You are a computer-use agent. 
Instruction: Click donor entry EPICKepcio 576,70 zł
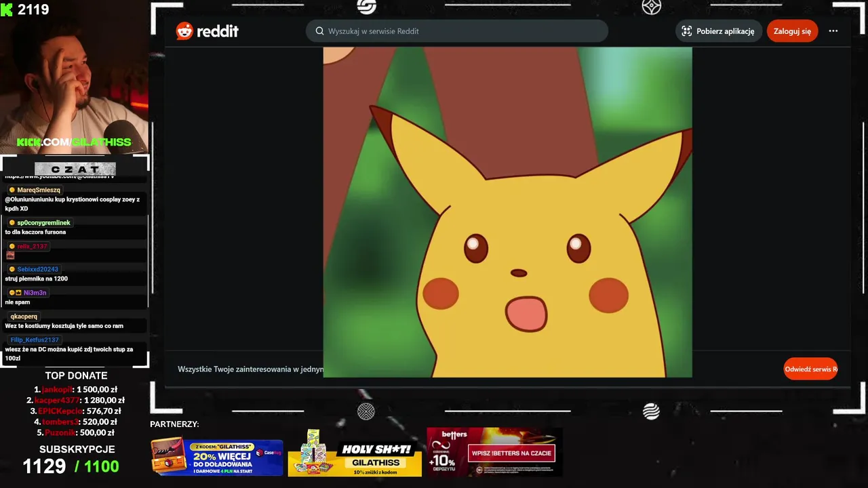pyautogui.click(x=75, y=411)
